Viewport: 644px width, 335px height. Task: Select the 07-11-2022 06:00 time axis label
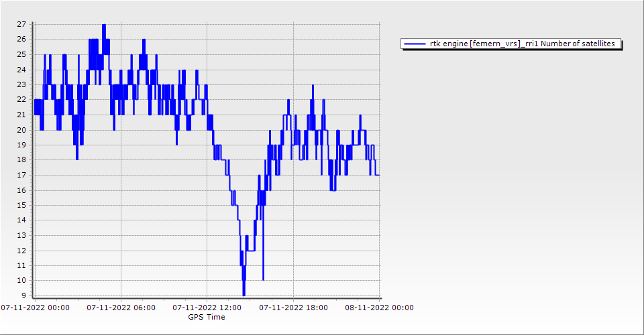(x=121, y=308)
